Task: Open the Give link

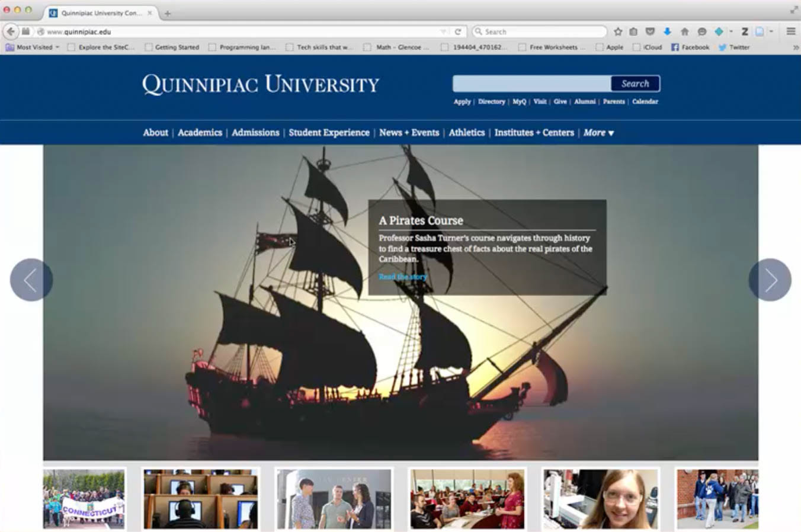Action: click(x=560, y=101)
